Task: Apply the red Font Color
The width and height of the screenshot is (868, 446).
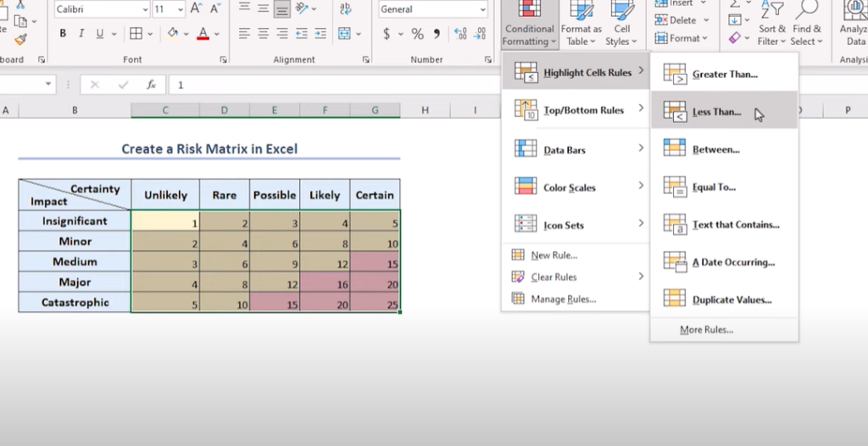Action: click(x=203, y=34)
